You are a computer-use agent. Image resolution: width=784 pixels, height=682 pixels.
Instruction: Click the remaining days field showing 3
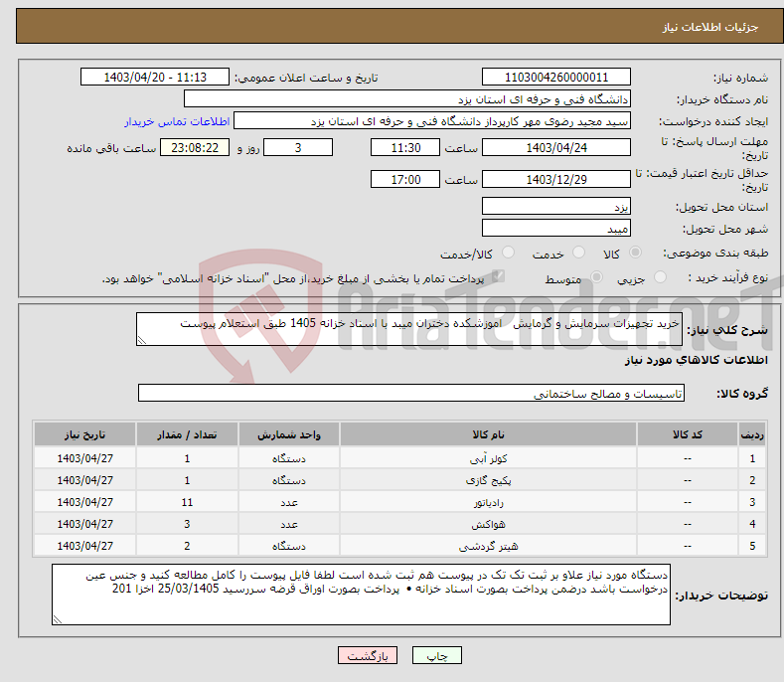[298, 147]
